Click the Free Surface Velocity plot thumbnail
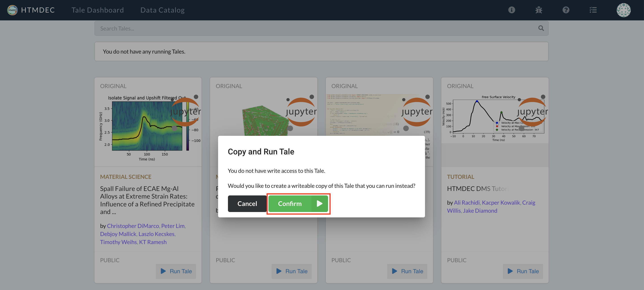 point(494,118)
